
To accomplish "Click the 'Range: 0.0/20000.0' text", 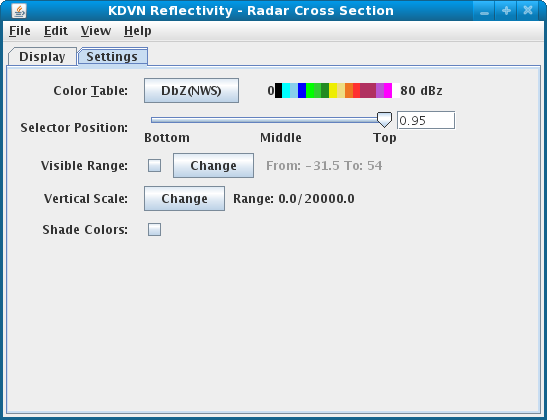I will point(294,198).
